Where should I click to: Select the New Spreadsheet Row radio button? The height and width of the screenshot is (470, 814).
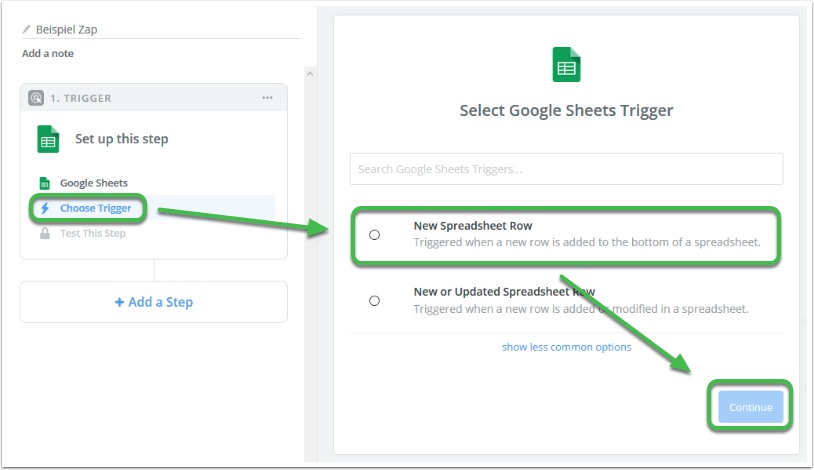[x=374, y=235]
